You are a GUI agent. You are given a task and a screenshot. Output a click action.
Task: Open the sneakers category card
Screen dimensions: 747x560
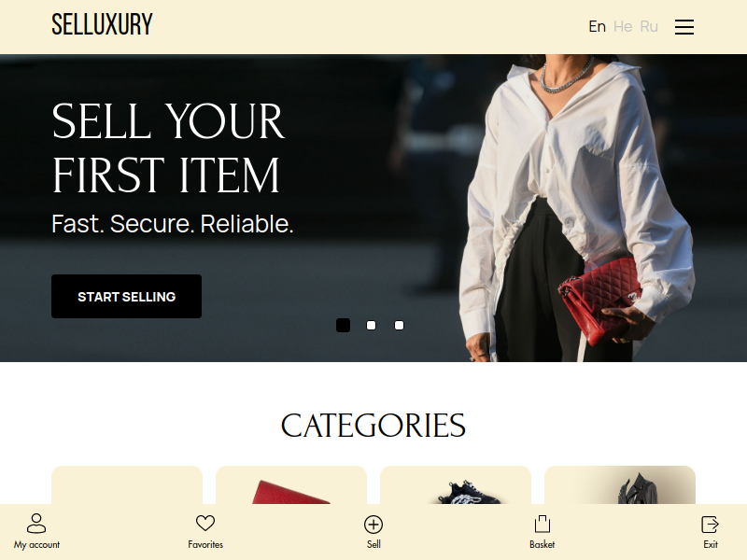pyautogui.click(x=456, y=484)
